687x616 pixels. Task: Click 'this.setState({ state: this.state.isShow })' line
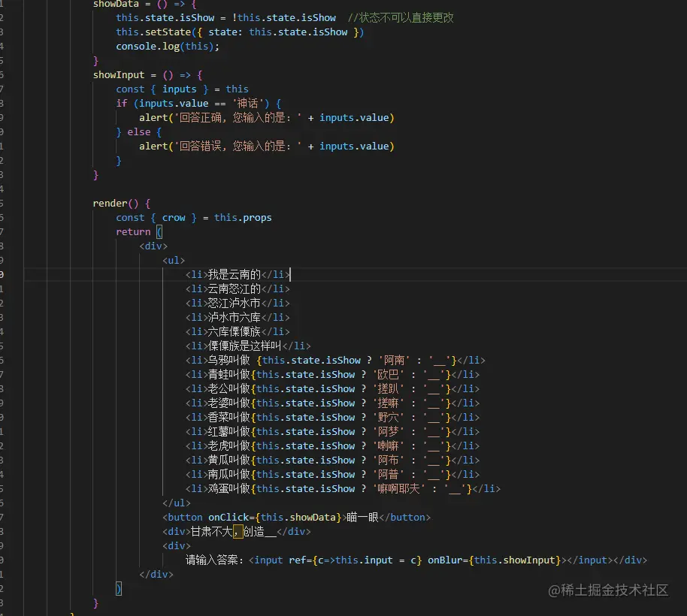coord(240,32)
